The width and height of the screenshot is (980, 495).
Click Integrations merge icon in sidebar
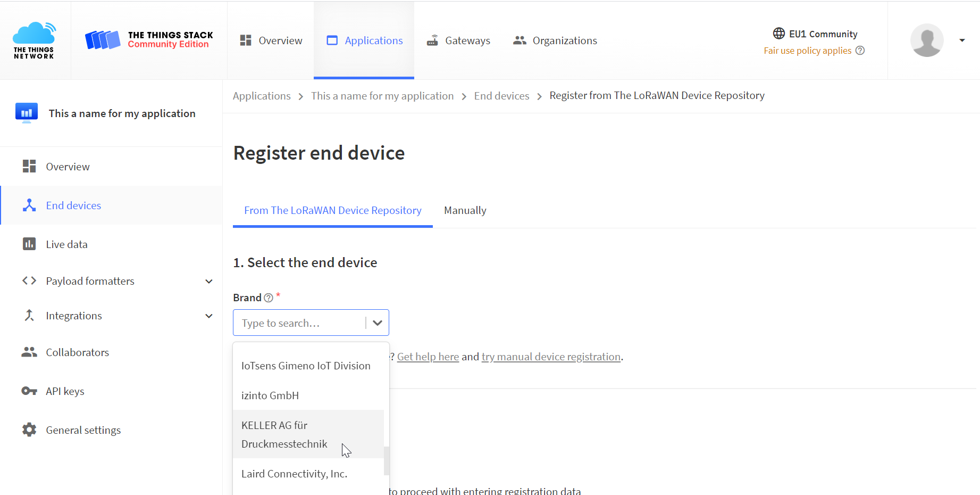29,316
